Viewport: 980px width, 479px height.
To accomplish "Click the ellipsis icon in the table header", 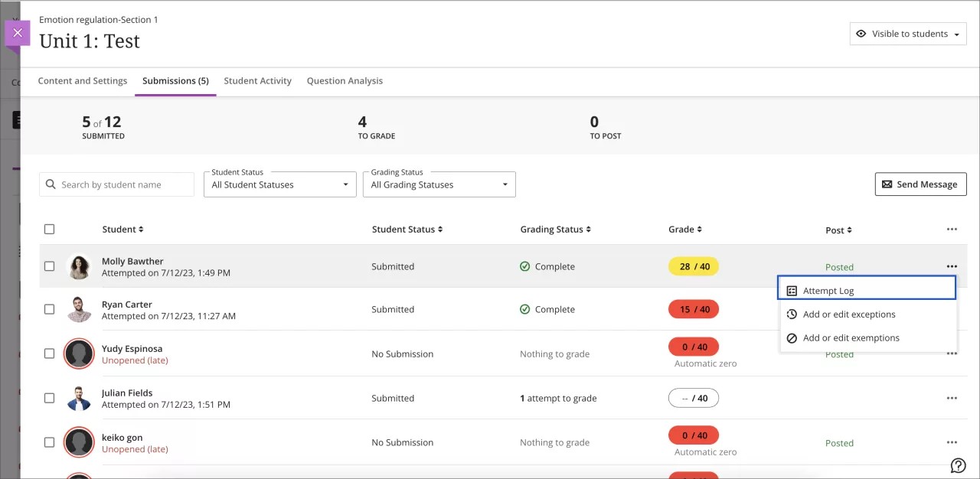I will (952, 228).
